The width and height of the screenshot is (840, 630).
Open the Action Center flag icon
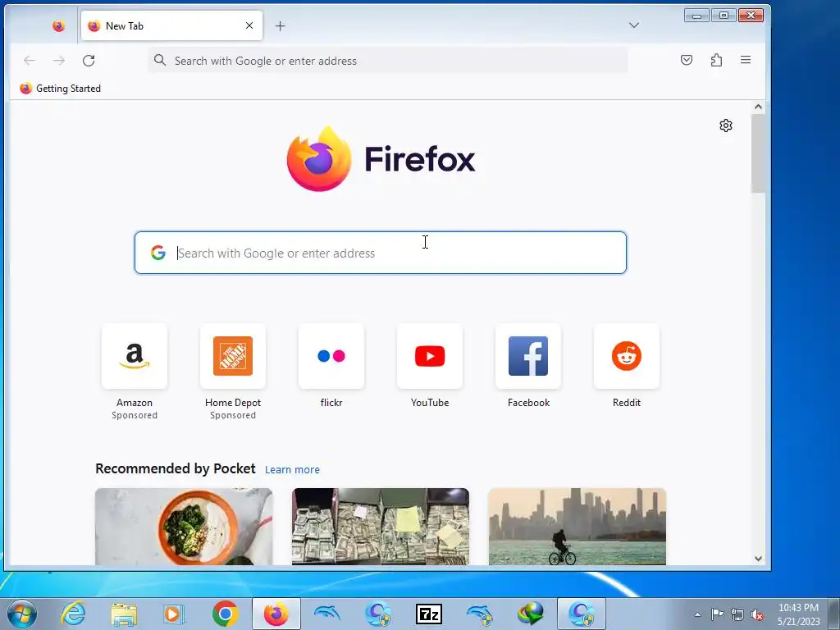coord(717,614)
